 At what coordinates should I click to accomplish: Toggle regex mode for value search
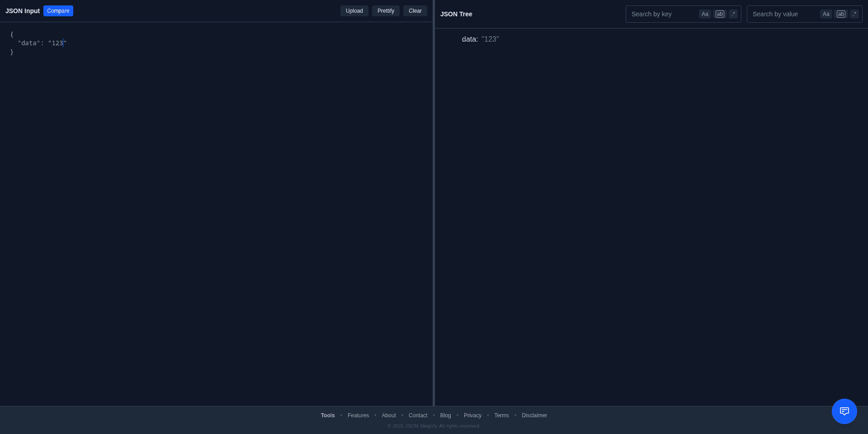pos(854,14)
